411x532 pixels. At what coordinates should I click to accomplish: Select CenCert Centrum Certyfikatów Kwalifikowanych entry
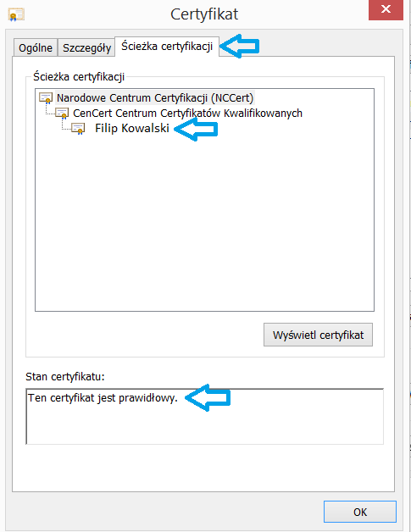click(187, 113)
